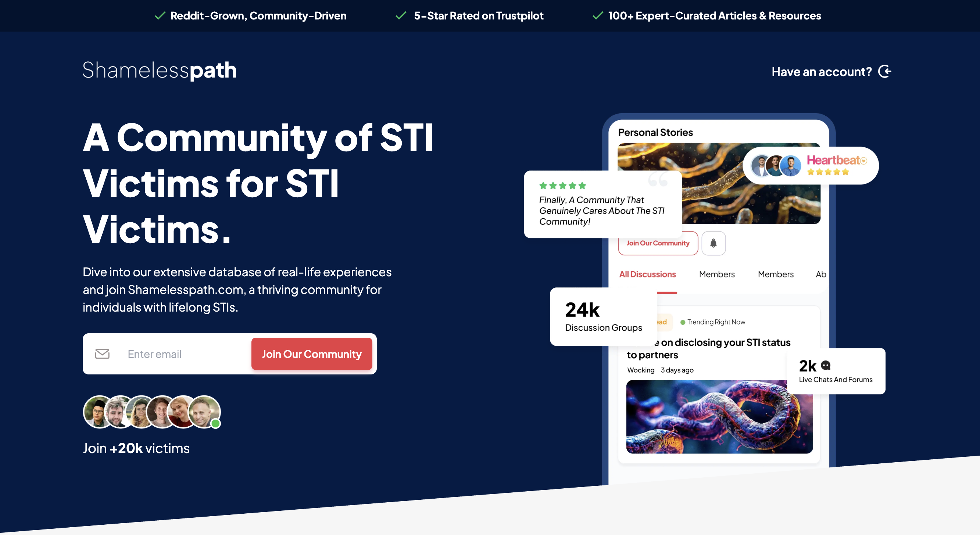Click the Personal Stories heading
The width and height of the screenshot is (980, 535).
pos(655,132)
